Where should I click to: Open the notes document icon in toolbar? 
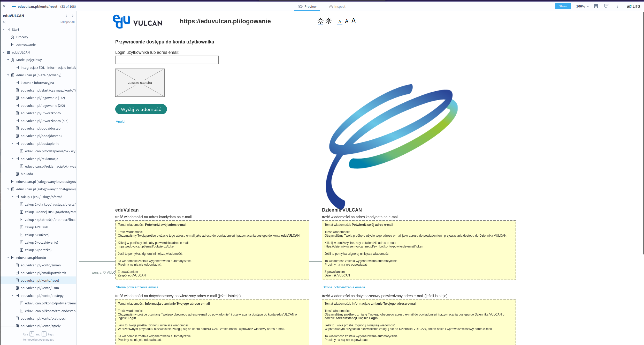(x=596, y=6)
